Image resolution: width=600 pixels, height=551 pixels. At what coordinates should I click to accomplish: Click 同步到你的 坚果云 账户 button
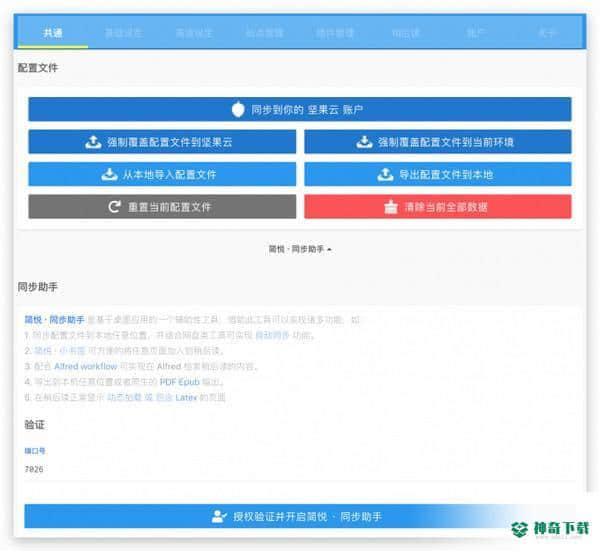coord(300,109)
